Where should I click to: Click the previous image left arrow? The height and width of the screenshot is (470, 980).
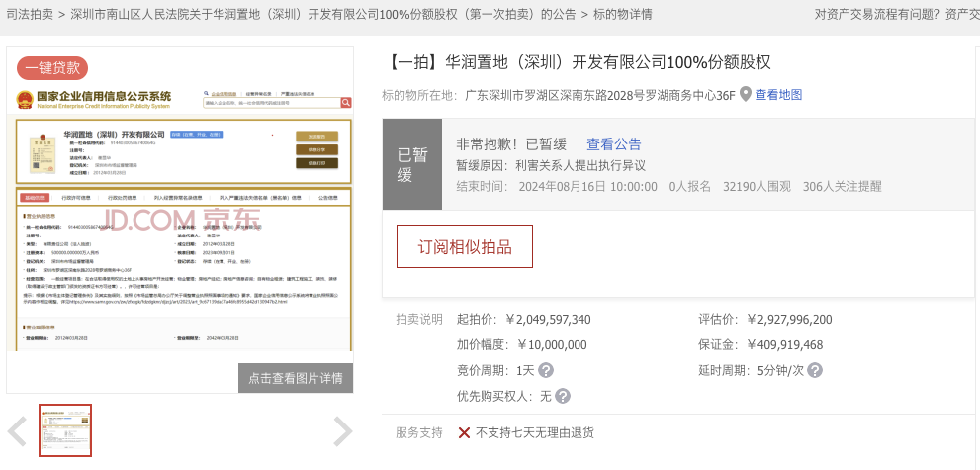click(17, 431)
